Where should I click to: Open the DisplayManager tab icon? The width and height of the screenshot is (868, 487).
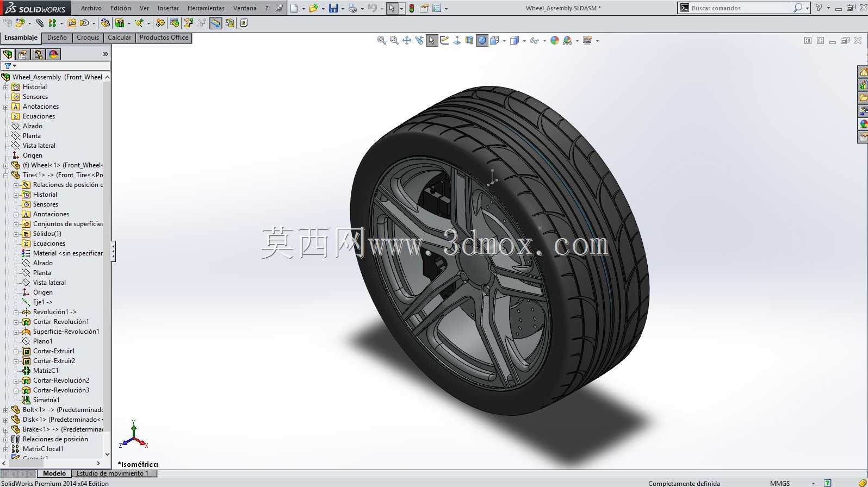pyautogui.click(x=53, y=54)
